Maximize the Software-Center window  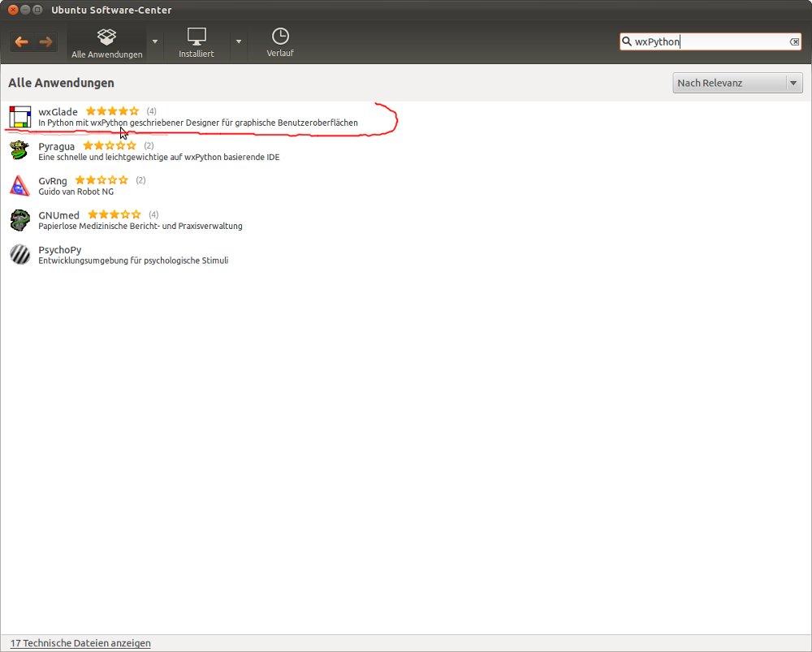[37, 10]
